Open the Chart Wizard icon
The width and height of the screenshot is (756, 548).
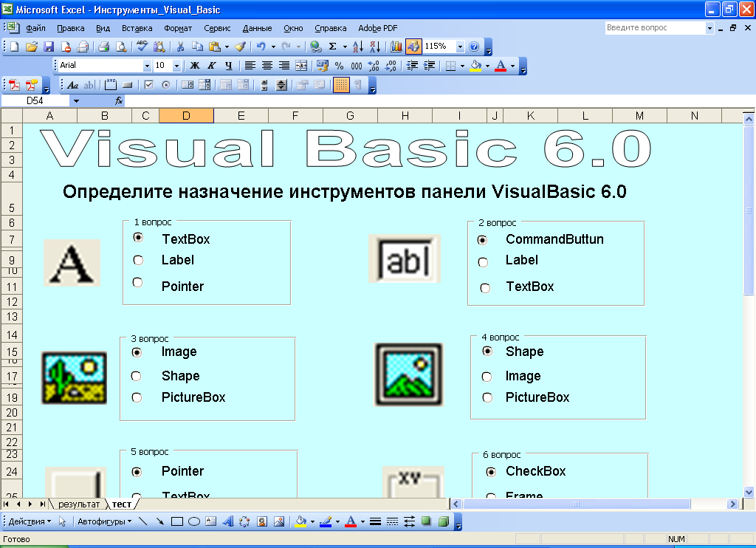pos(396,47)
